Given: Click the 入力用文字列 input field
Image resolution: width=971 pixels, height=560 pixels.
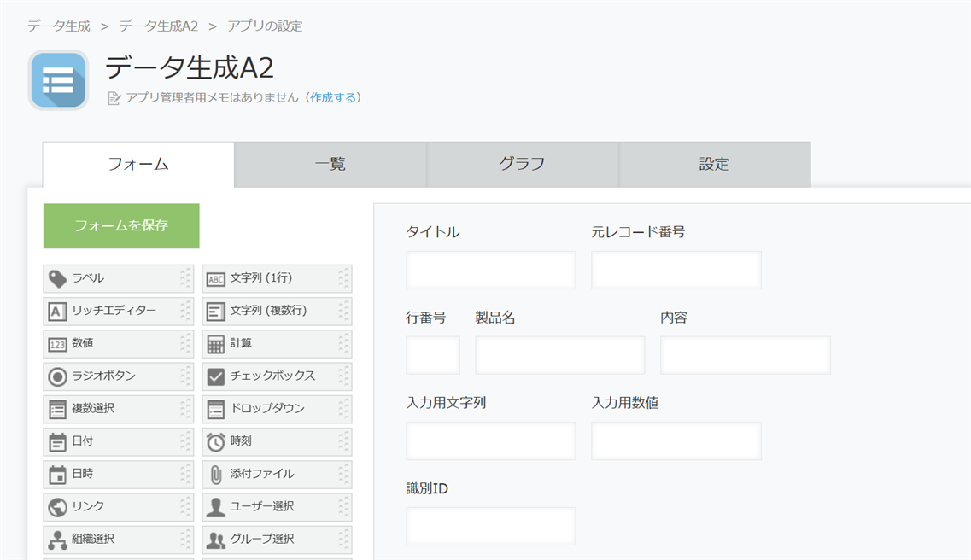Looking at the screenshot, I should click(x=491, y=441).
